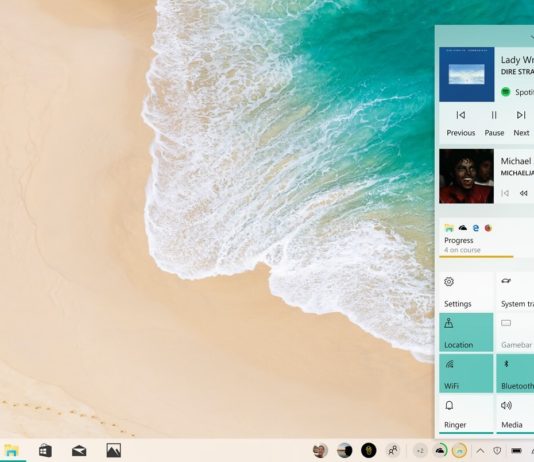This screenshot has height=462, width=534.
Task: Click the Dire Straits album cover
Action: coord(467,74)
